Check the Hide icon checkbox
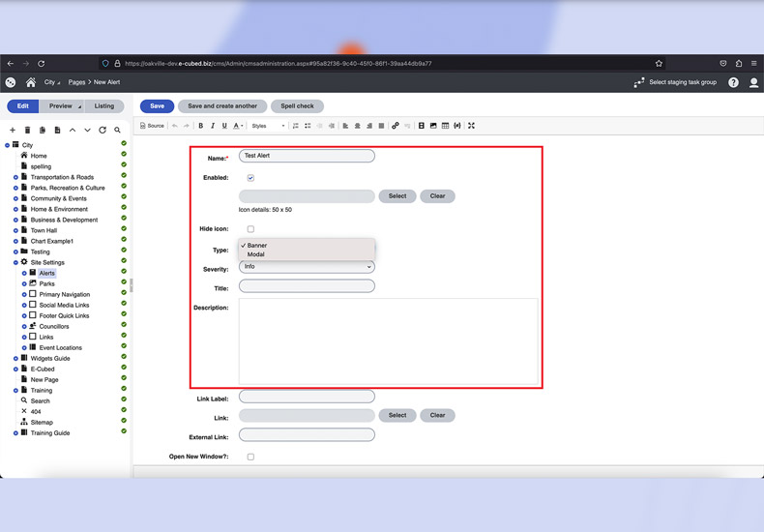Viewport: 764px width, 532px height. pos(250,229)
